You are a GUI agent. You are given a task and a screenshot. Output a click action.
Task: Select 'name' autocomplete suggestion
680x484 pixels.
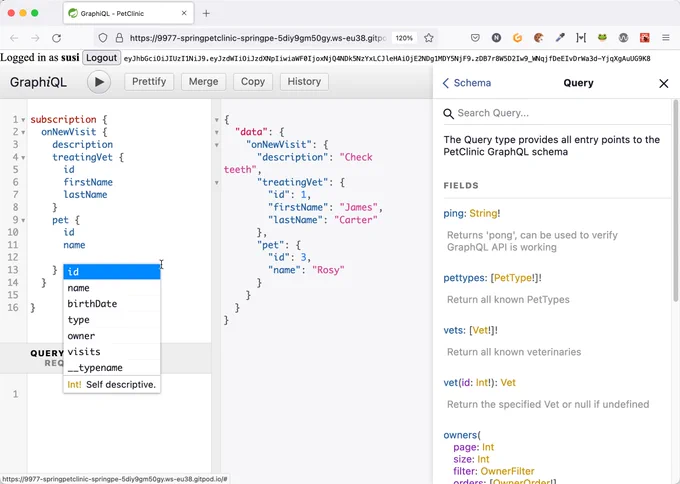112,288
